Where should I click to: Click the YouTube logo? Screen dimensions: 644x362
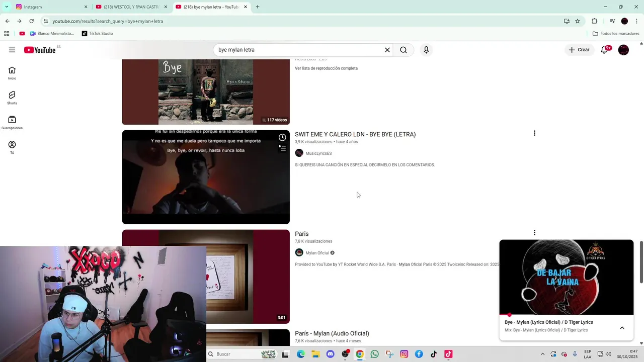click(x=40, y=50)
